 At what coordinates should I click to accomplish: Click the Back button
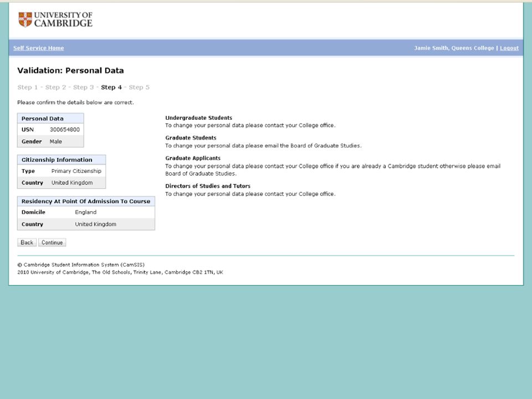coord(27,243)
